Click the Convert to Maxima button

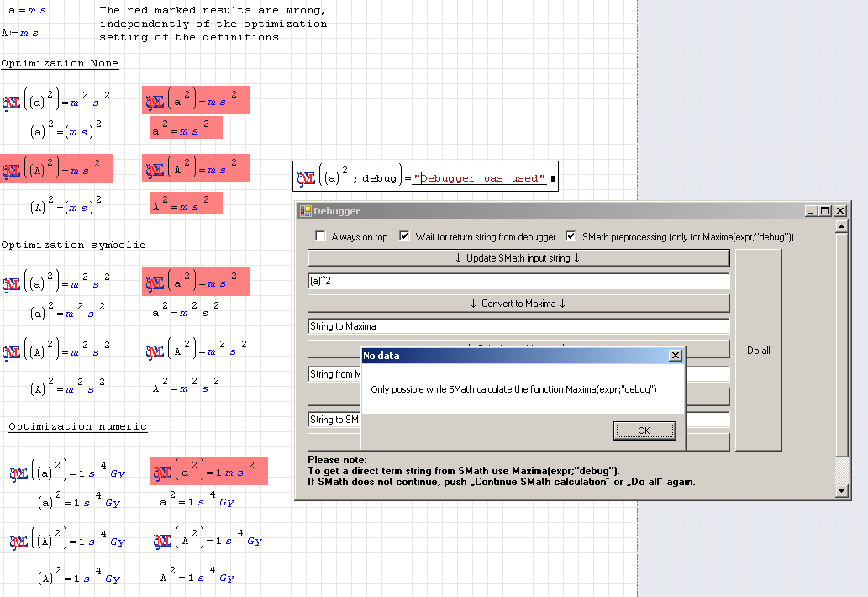coord(518,303)
